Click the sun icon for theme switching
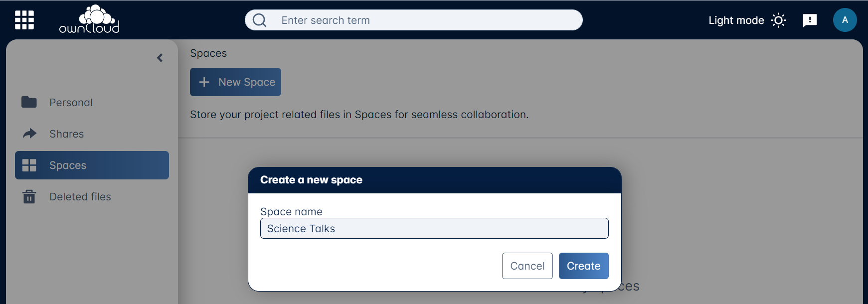The width and height of the screenshot is (868, 304). [779, 20]
